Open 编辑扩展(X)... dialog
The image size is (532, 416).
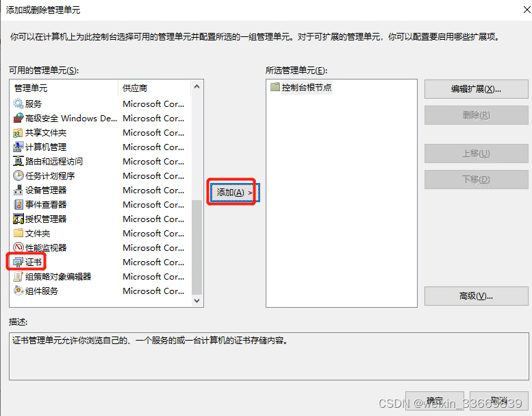(476, 89)
